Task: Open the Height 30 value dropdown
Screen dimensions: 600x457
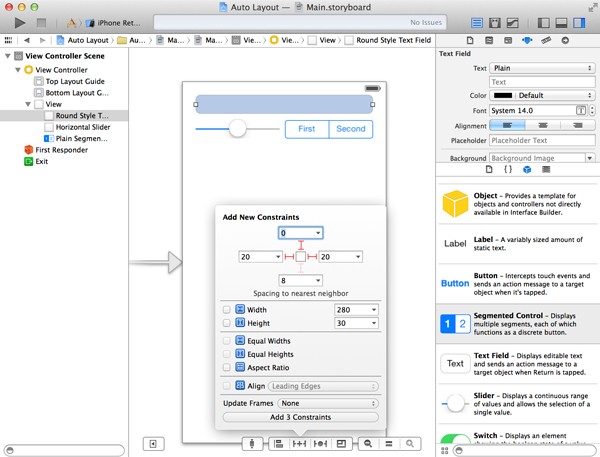Action: (374, 323)
